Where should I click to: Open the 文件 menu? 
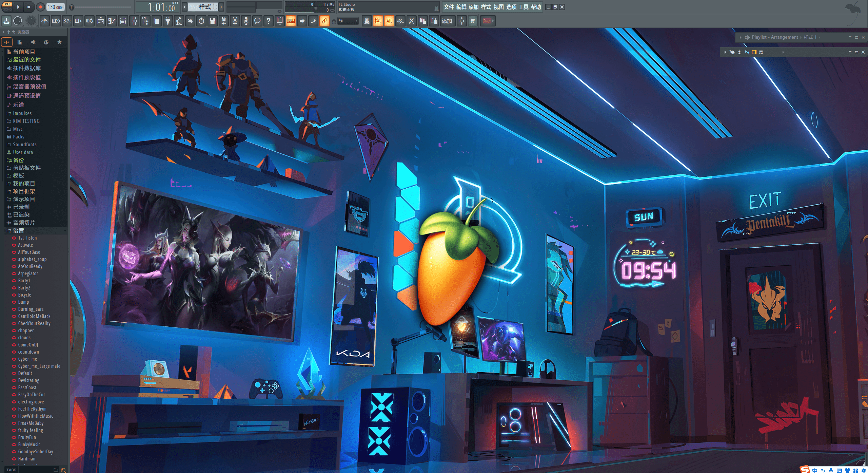[449, 7]
